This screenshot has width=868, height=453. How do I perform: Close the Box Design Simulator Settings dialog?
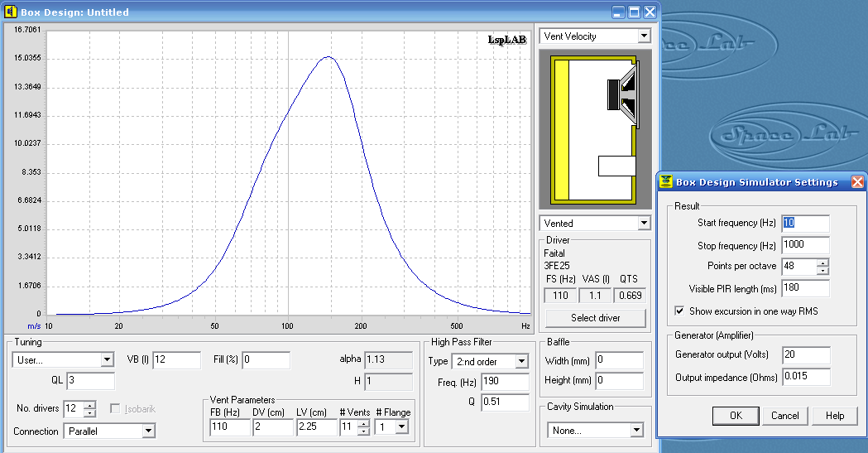[857, 182]
